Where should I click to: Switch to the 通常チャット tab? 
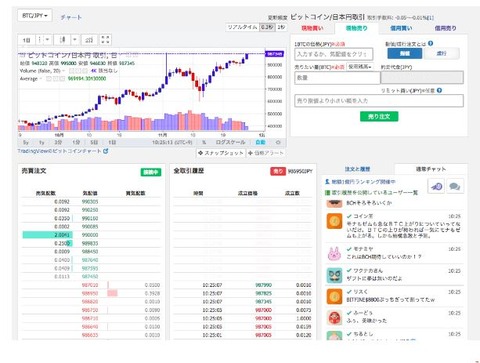[x=431, y=169]
